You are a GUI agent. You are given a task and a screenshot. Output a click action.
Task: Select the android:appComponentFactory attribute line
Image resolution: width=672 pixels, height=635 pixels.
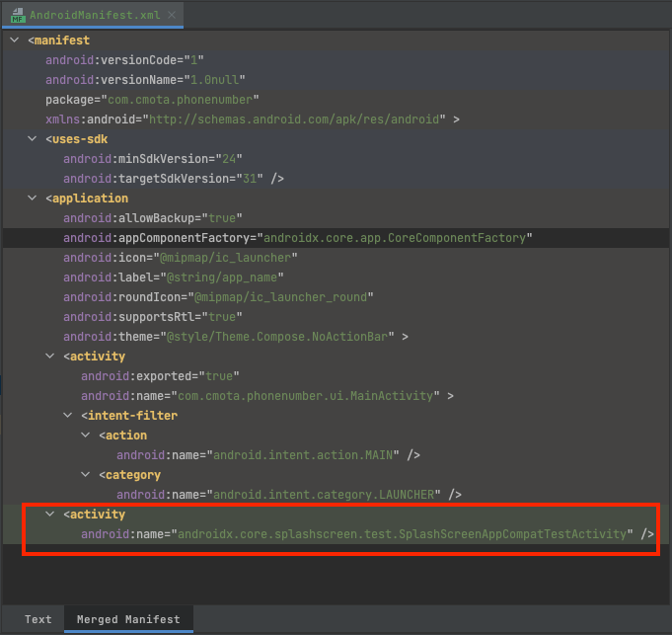(298, 238)
